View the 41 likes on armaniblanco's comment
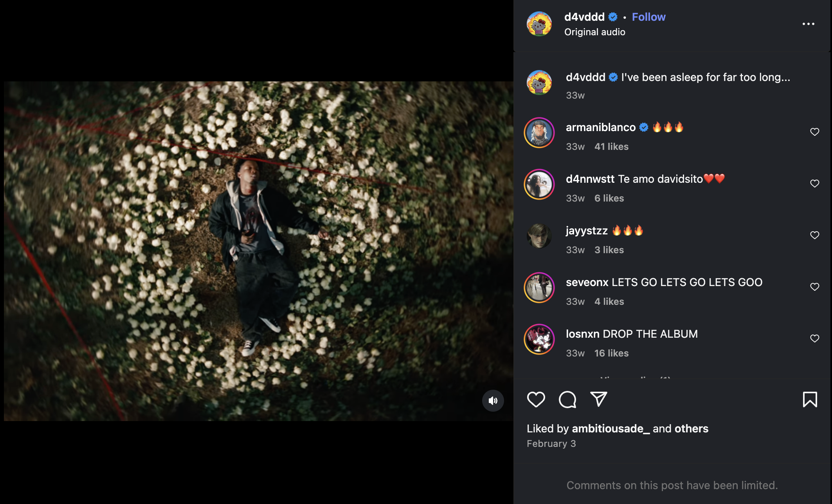 click(611, 147)
